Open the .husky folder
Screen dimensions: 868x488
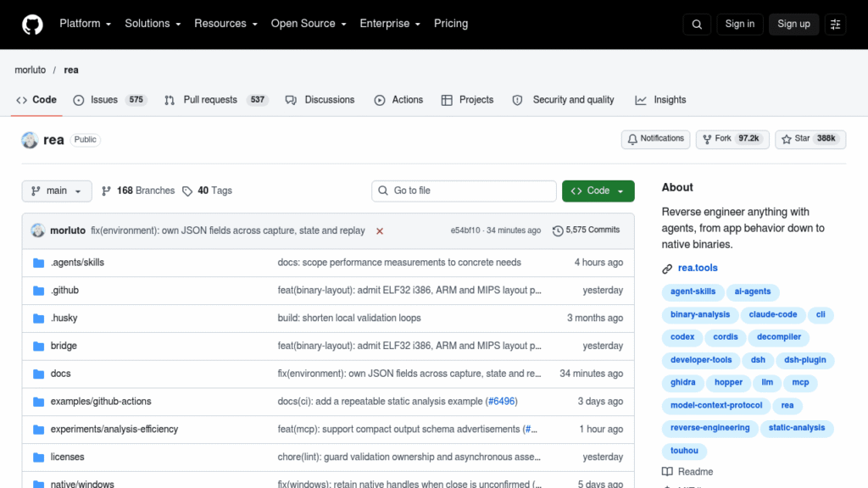pos(64,319)
